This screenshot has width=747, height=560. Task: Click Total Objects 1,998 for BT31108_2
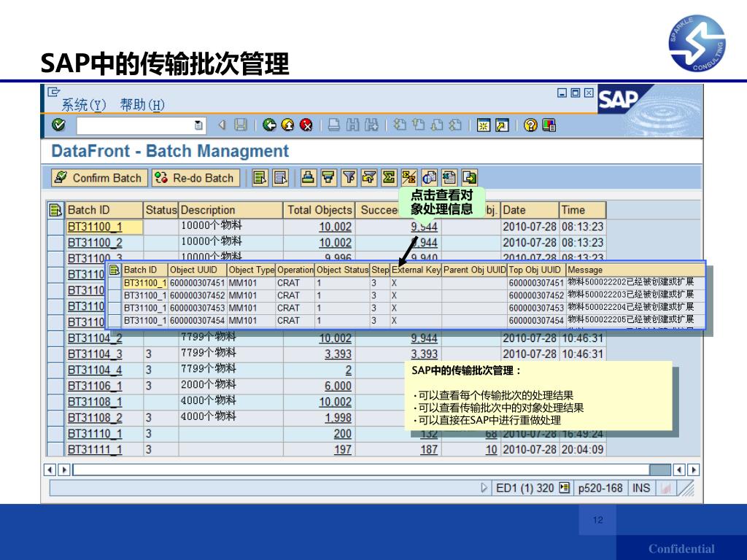point(338,418)
